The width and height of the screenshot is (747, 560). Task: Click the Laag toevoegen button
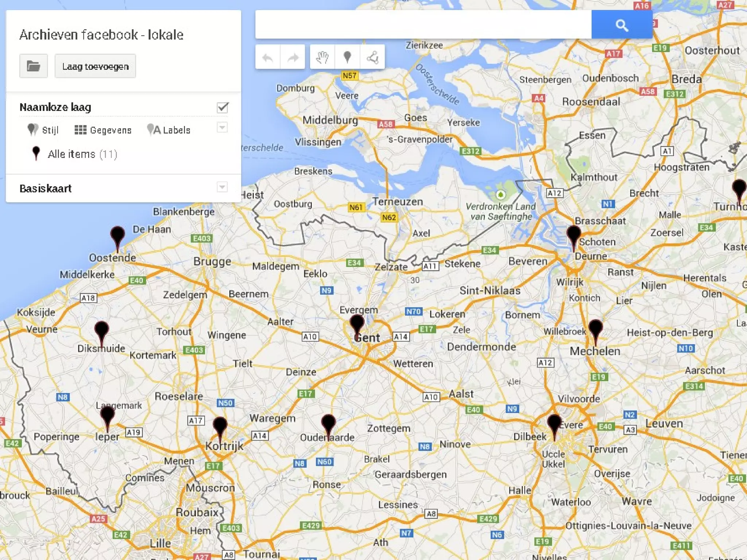95,66
